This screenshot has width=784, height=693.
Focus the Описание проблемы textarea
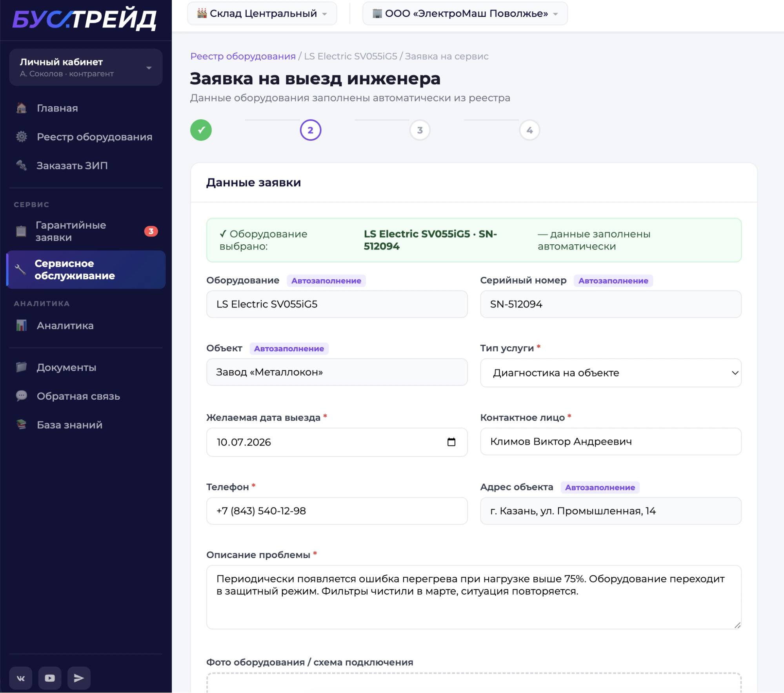pyautogui.click(x=474, y=597)
